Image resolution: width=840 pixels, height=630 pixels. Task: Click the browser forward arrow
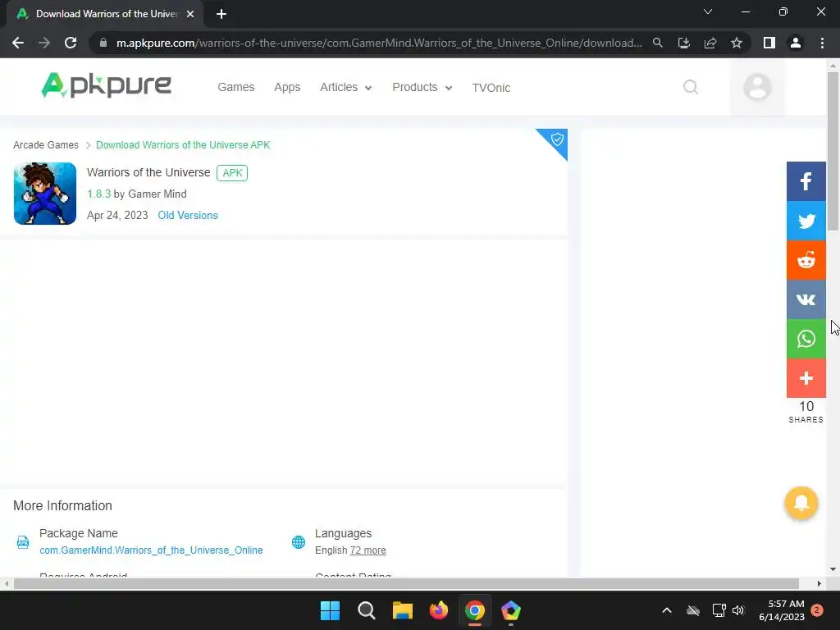tap(44, 43)
